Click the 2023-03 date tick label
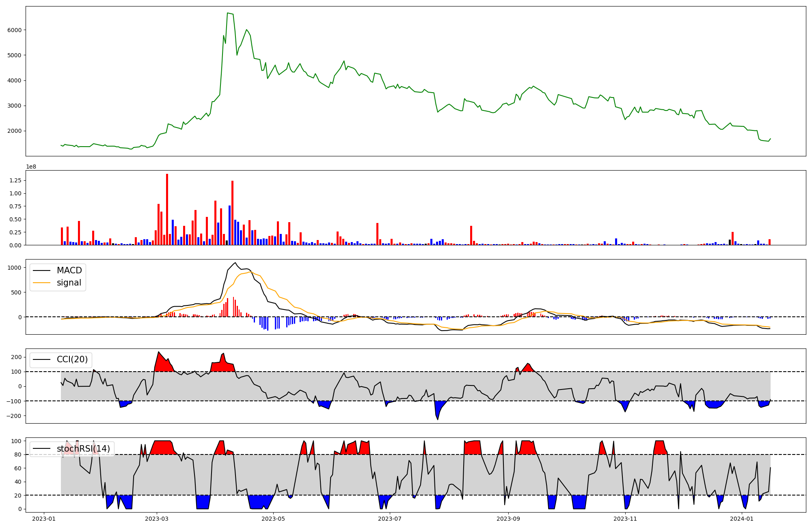 tap(156, 519)
